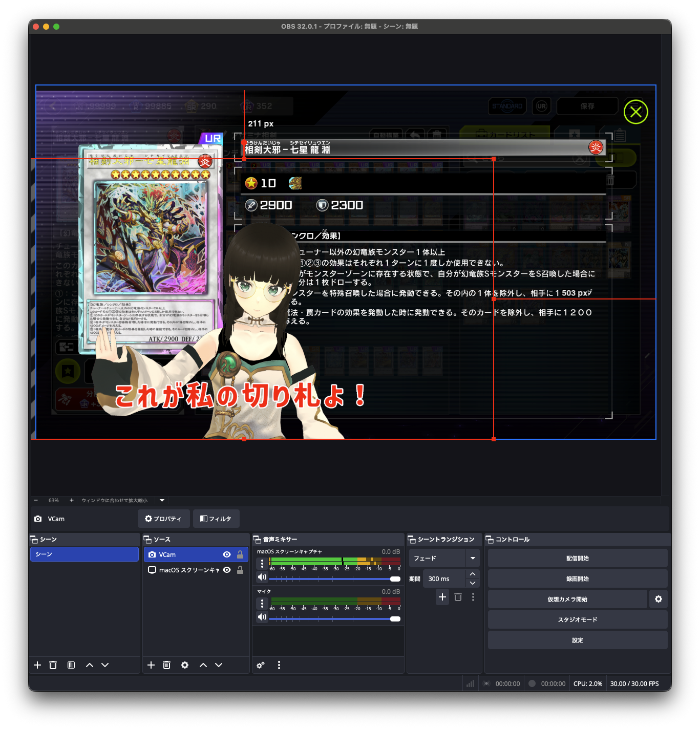The width and height of the screenshot is (700, 729).
Task: Open マイク audio options three-dot menu
Action: pyautogui.click(x=262, y=604)
